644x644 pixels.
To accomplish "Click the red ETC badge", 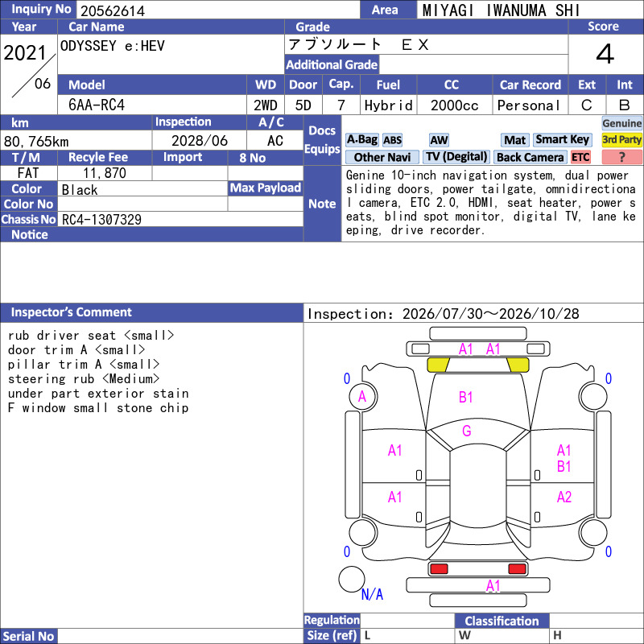I will [580, 157].
